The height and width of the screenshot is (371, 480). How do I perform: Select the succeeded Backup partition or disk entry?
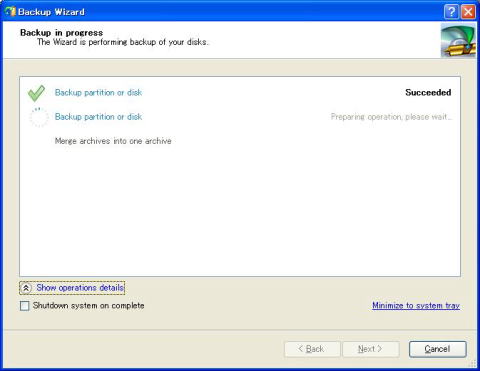[98, 92]
